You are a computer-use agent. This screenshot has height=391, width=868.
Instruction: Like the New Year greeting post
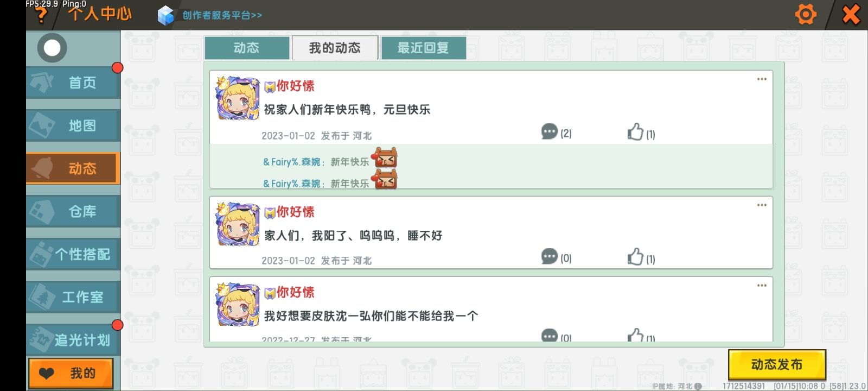pyautogui.click(x=635, y=132)
